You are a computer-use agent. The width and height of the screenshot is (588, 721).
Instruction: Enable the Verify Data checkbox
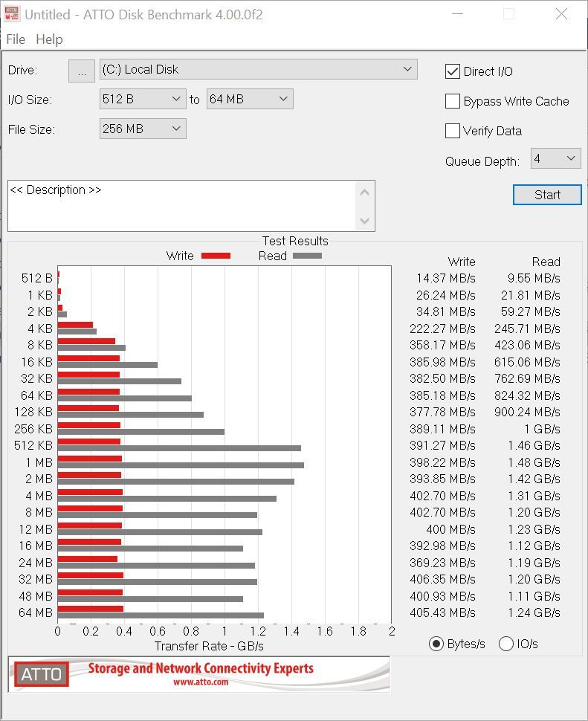453,131
